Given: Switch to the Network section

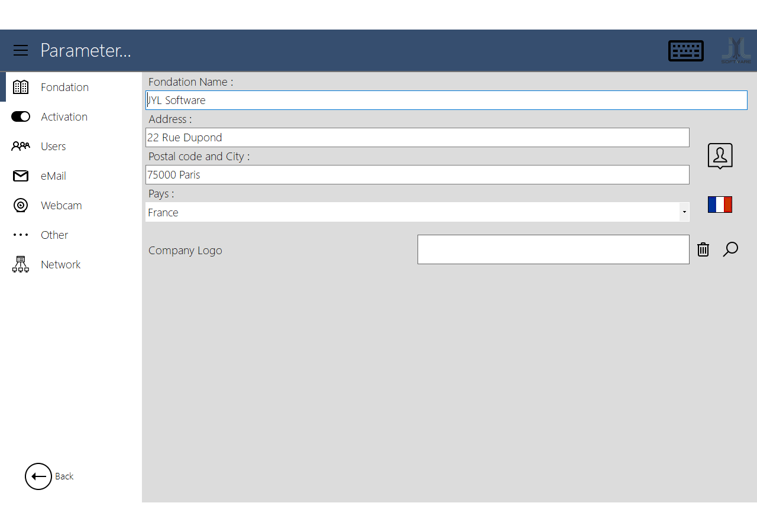Looking at the screenshot, I should [60, 265].
